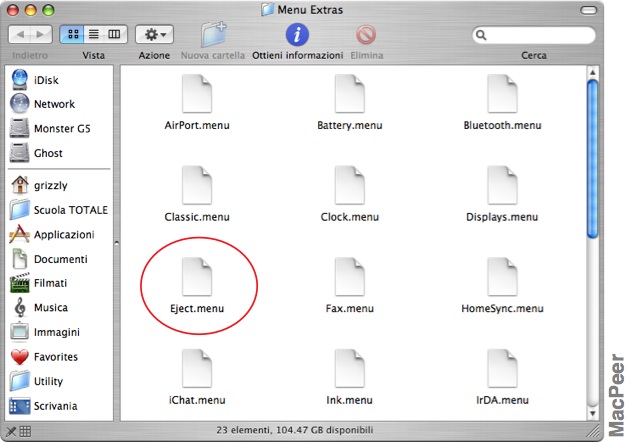Image resolution: width=629 pixels, height=442 pixels.
Task: Go forward with right arrow
Action: point(41,34)
